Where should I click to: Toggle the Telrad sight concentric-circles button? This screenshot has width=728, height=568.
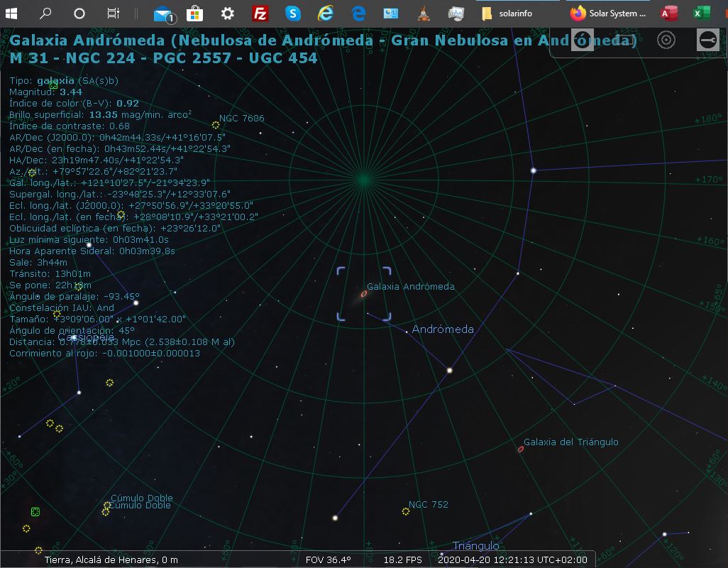[x=666, y=40]
